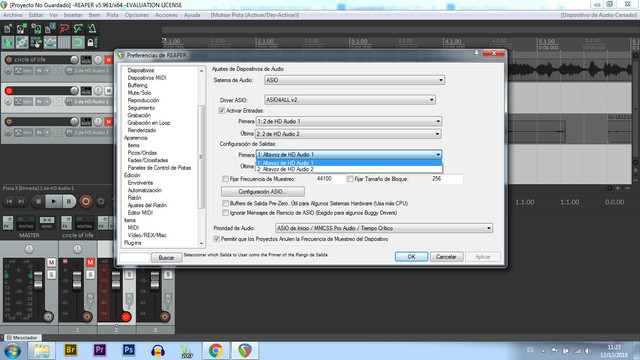Open the Opciones menu
Image resolution: width=640 pixels, height=360 pixels.
pos(137,15)
